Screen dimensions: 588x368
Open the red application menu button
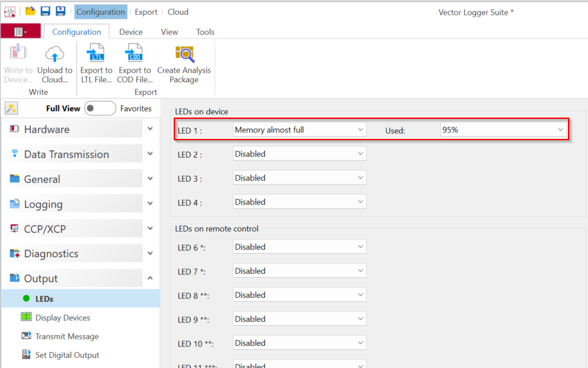(x=21, y=31)
